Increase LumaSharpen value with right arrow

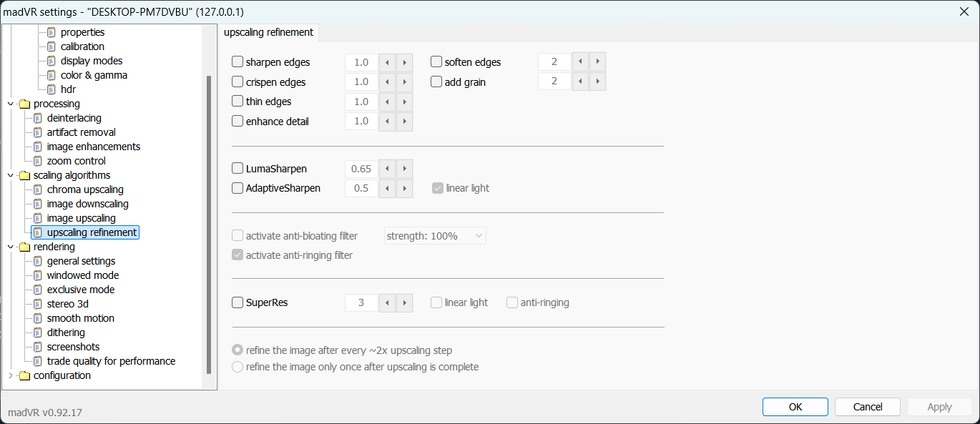pos(404,169)
